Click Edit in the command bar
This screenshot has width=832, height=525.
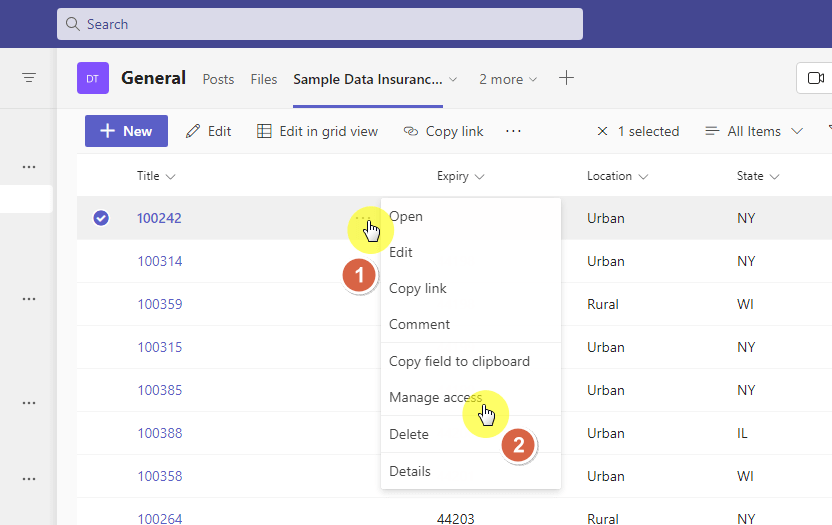[x=209, y=131]
